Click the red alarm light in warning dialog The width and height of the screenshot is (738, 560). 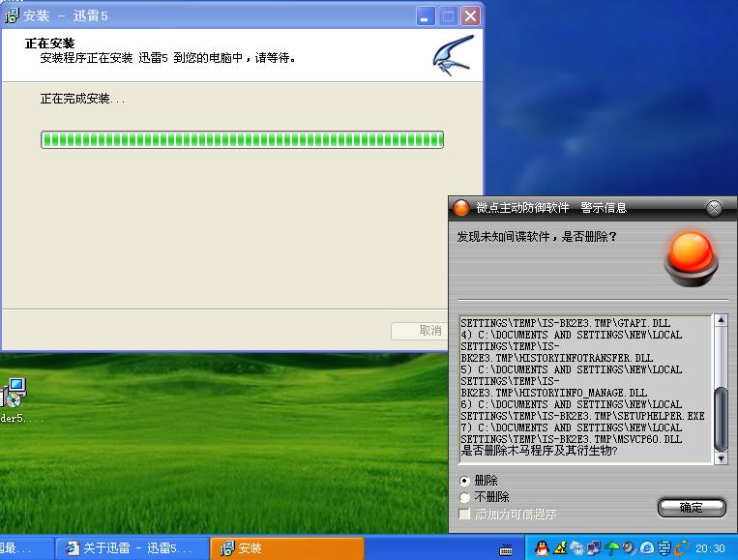[x=691, y=258]
